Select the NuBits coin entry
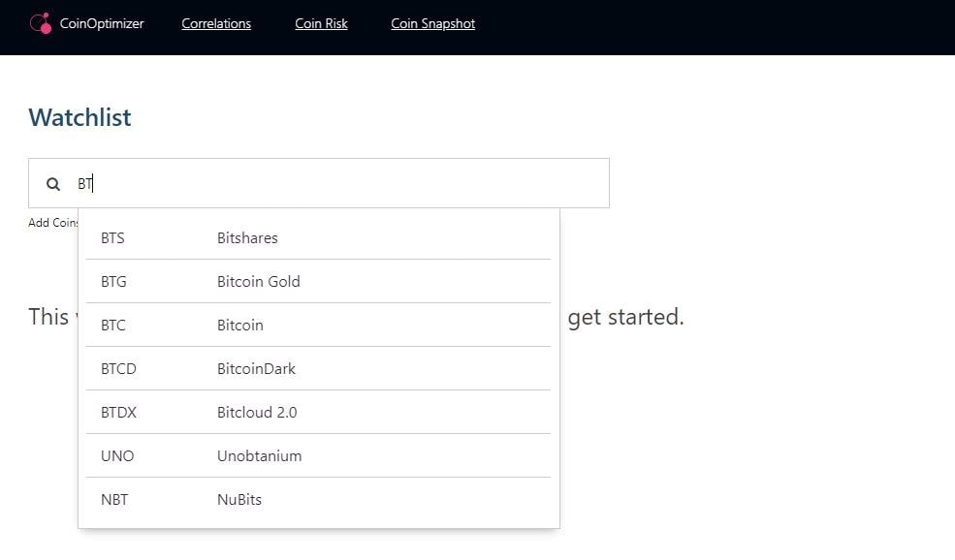The width and height of the screenshot is (955, 560). (239, 499)
